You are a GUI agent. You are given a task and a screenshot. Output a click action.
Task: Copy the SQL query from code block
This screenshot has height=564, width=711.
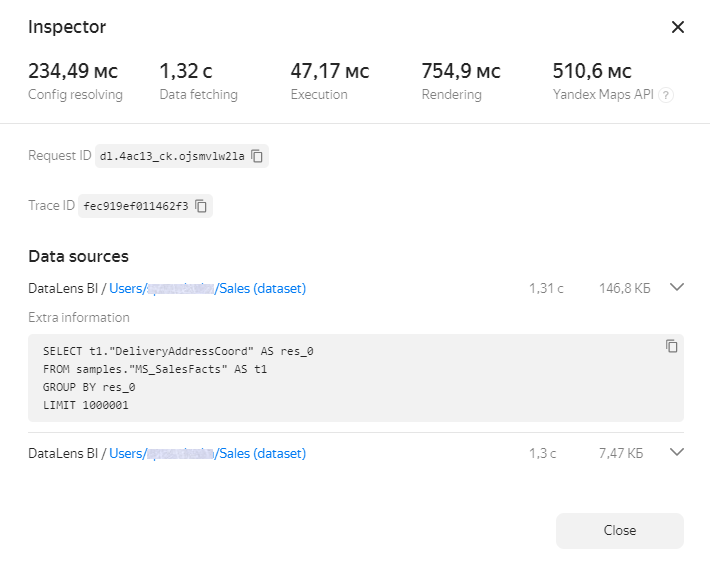coord(672,346)
